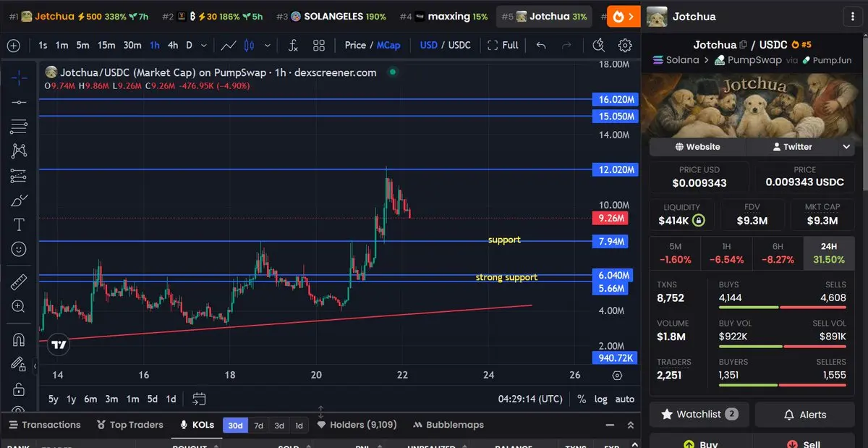Select the trend line drawing tool

(x=19, y=102)
